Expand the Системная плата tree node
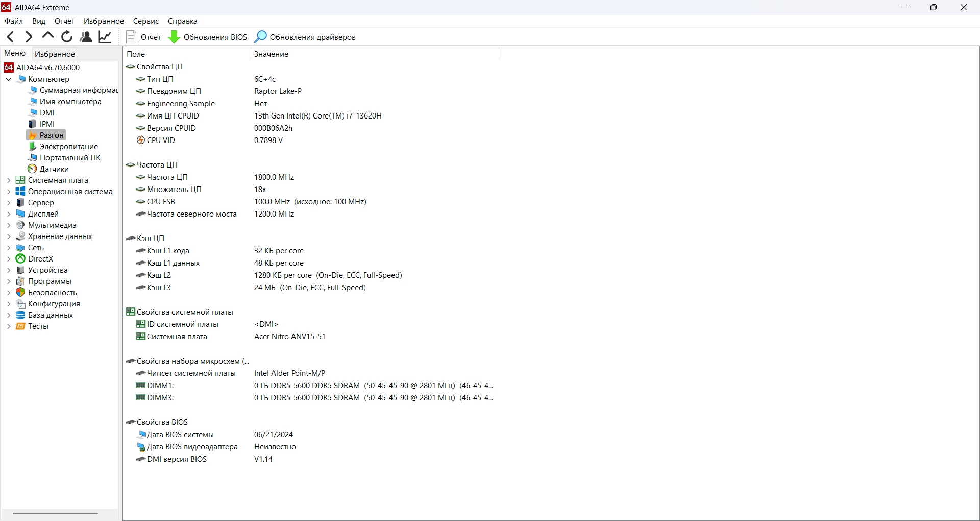 (x=9, y=180)
